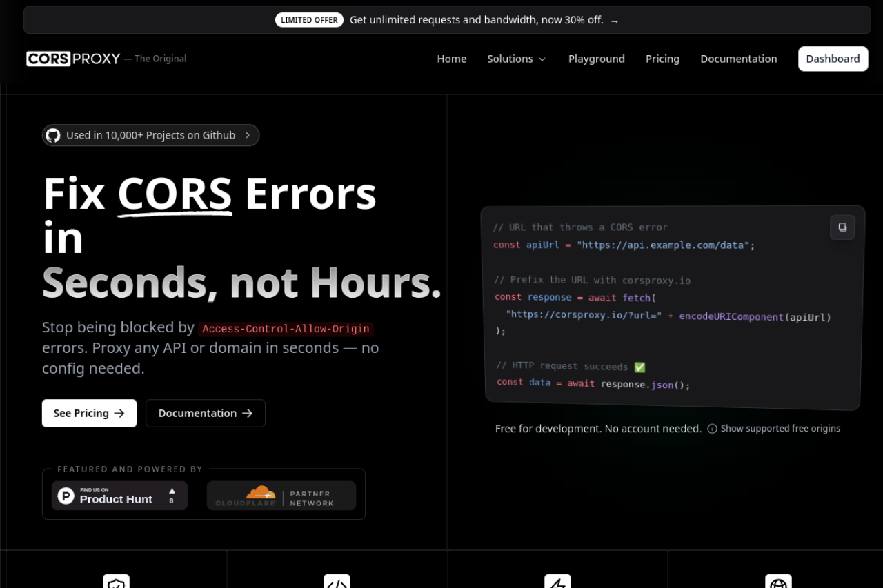Open the Dashboard button

(833, 59)
